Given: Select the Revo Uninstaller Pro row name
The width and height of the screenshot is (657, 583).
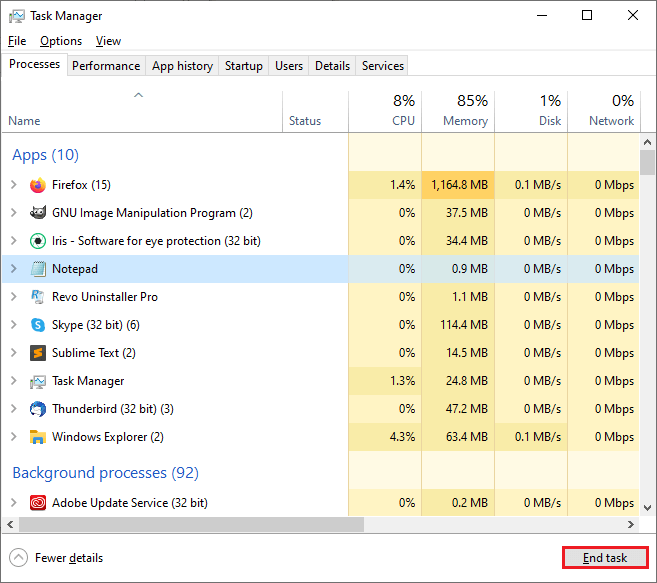Looking at the screenshot, I should [105, 297].
